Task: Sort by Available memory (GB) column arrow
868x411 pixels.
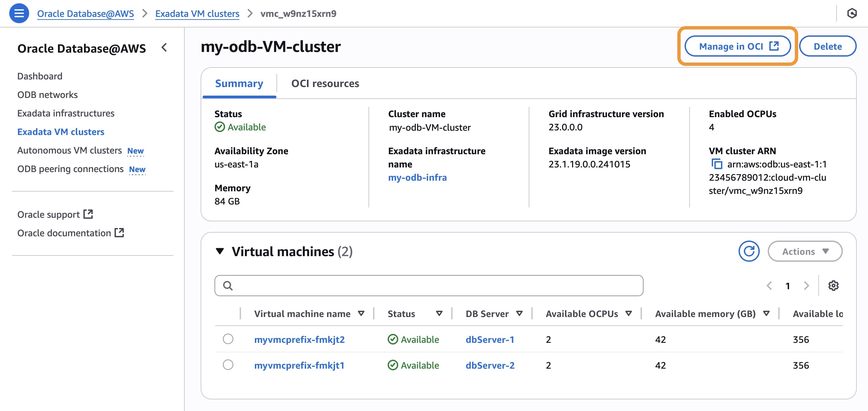Action: click(x=766, y=314)
